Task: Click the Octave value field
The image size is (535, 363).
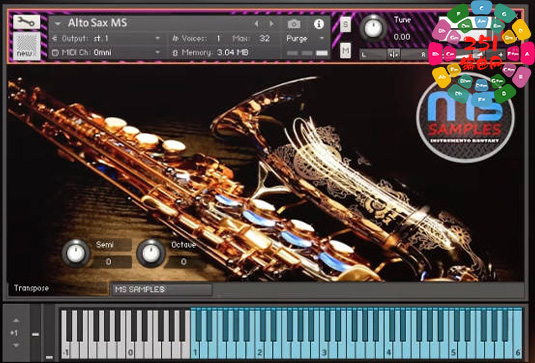Action: 184,262
